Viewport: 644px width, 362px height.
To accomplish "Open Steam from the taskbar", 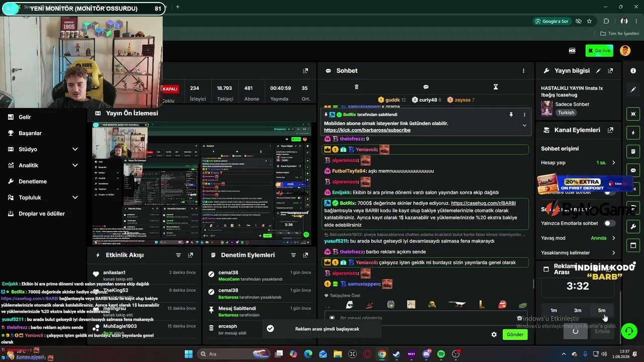I will point(396,354).
